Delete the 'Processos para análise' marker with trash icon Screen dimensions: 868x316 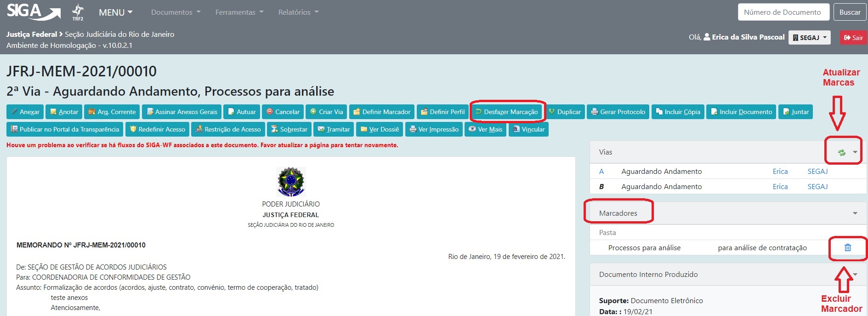tap(847, 247)
